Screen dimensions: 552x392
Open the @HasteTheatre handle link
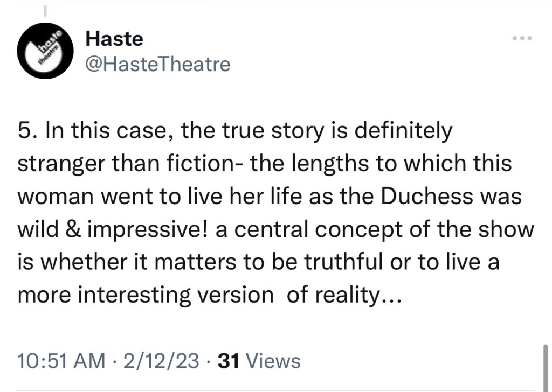pyautogui.click(x=158, y=65)
